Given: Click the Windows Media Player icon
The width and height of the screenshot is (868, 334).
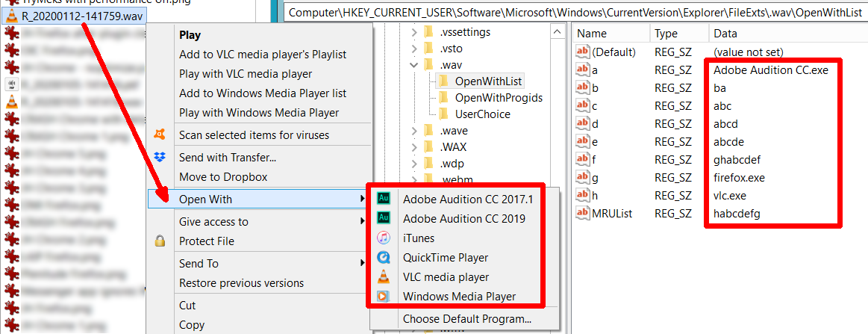Looking at the screenshot, I should click(383, 297).
